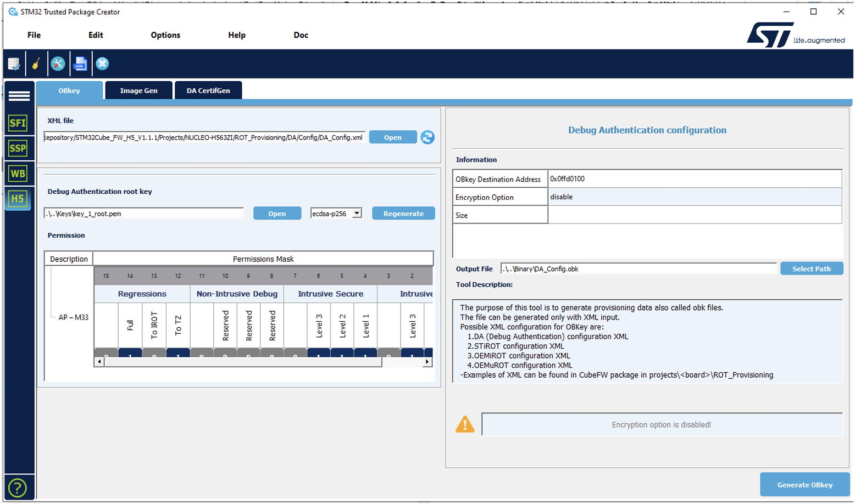Click the XML file path field
This screenshot has height=504, width=855.
pos(204,137)
